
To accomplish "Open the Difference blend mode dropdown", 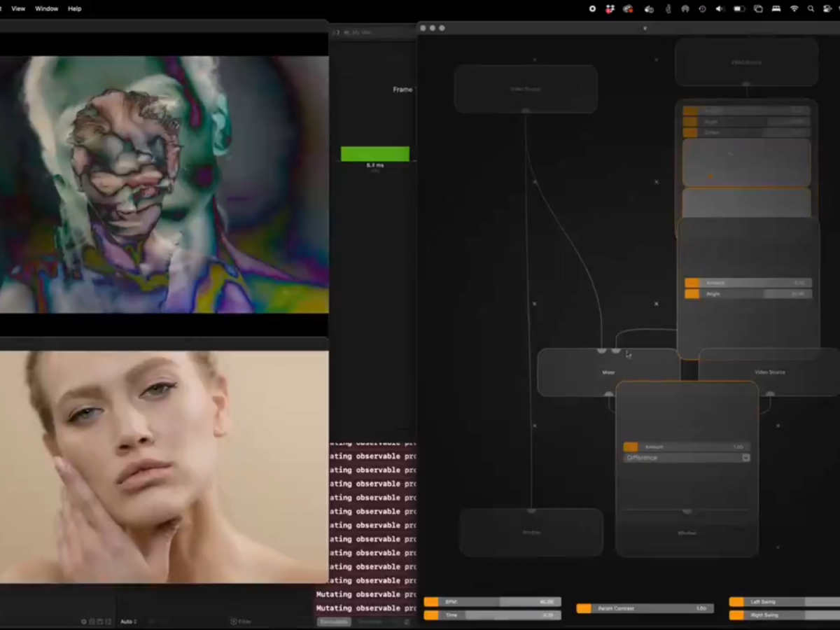I will [687, 458].
